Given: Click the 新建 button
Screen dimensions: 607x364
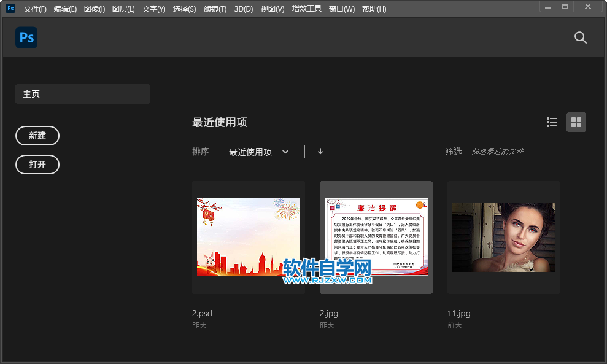Looking at the screenshot, I should [37, 136].
